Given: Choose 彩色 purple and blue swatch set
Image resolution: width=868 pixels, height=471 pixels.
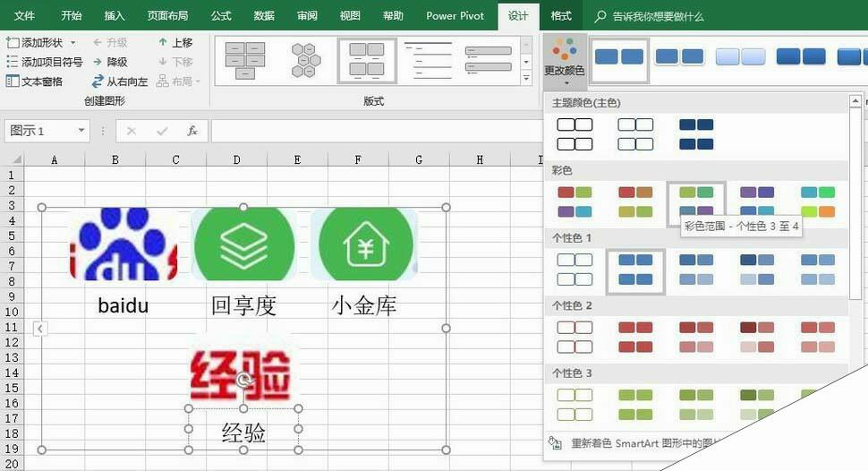Looking at the screenshot, I should (757, 201).
